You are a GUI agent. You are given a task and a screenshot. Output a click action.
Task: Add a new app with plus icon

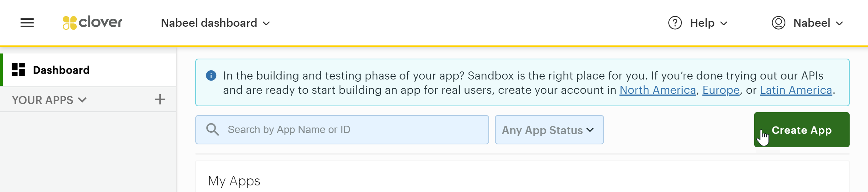160,99
